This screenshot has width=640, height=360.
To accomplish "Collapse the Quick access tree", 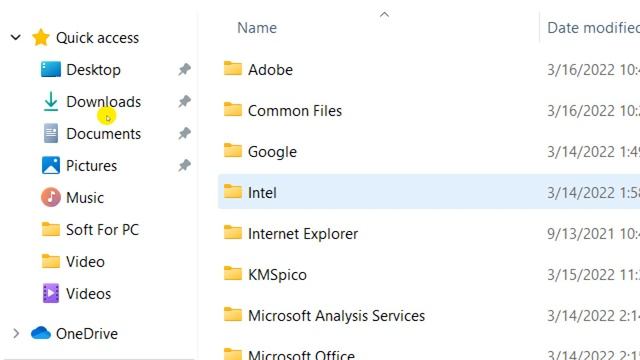I will [x=16, y=38].
